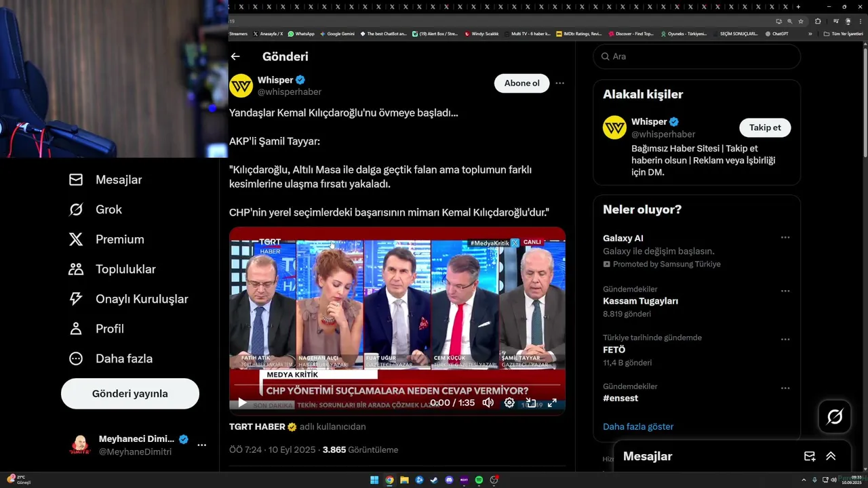868x488 pixels.
Task: Click the Takip et button for Whisper
Action: click(765, 127)
